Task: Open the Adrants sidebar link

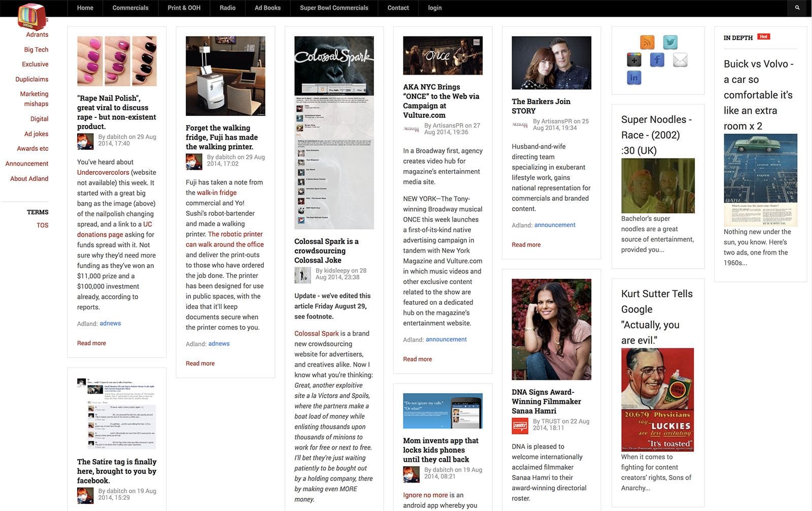Action: 37,35
